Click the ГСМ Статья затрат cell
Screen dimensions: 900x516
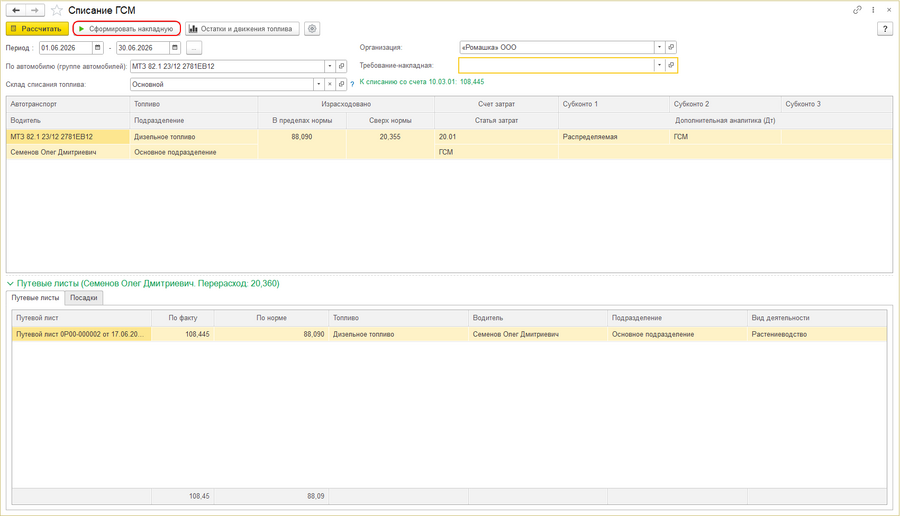tap(496, 152)
